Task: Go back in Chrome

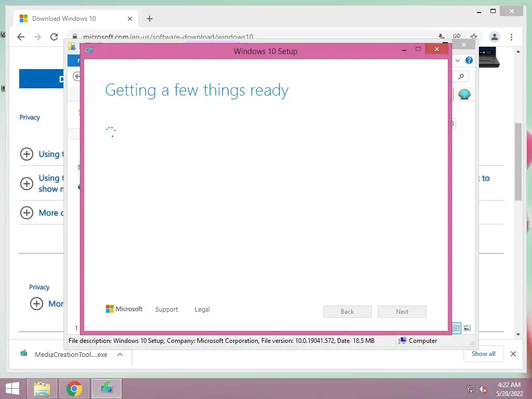Action: point(21,37)
